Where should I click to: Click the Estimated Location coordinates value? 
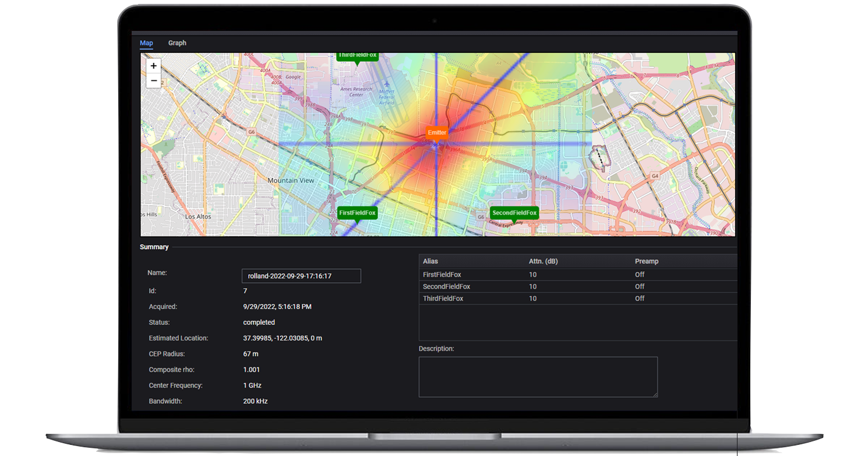(283, 338)
